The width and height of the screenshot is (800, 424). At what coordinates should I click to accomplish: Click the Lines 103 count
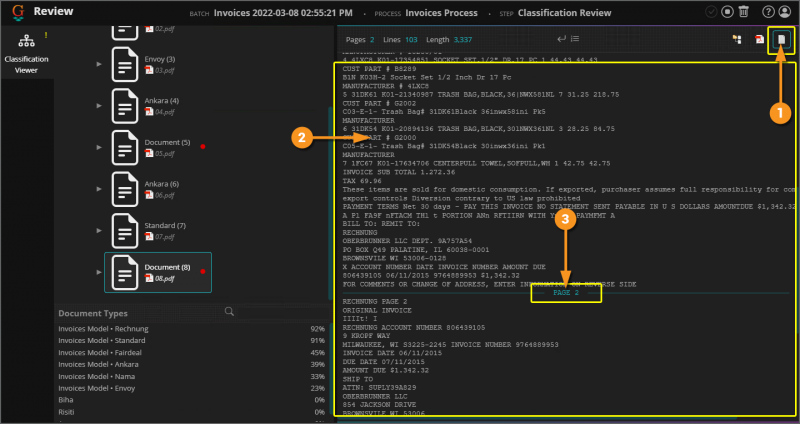tap(401, 39)
